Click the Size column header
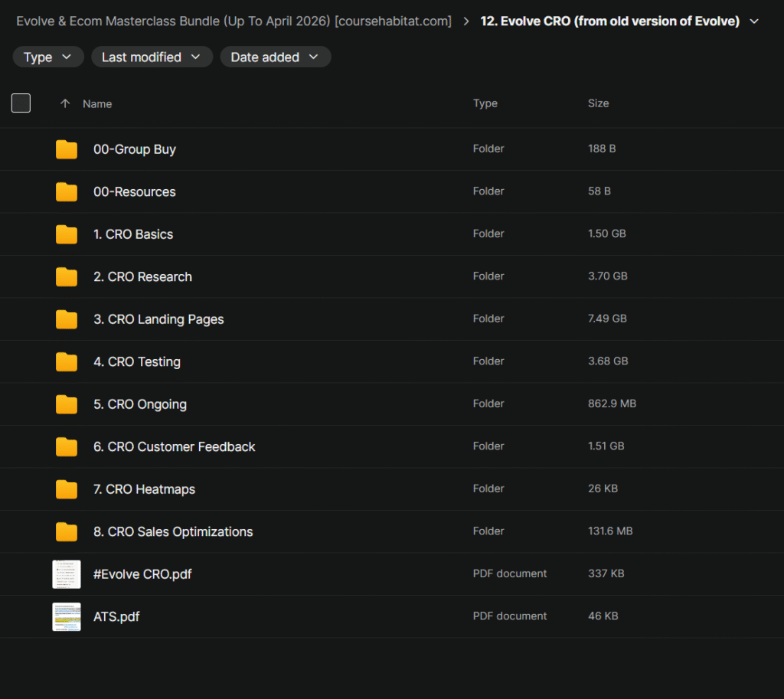This screenshot has width=784, height=699. [x=598, y=103]
